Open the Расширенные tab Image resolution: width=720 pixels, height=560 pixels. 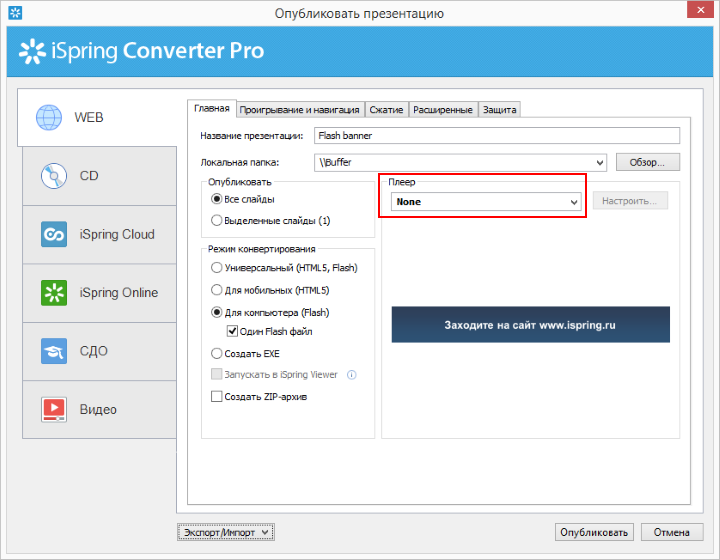(x=443, y=110)
